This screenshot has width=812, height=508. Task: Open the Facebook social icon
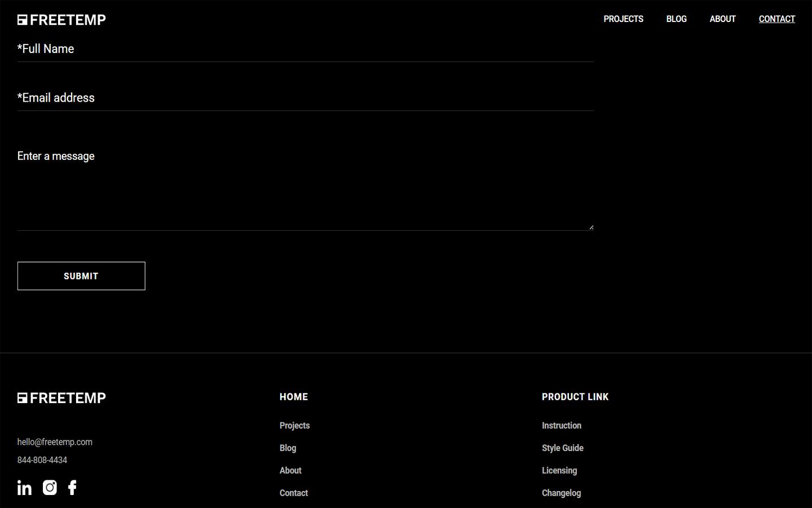(72, 487)
